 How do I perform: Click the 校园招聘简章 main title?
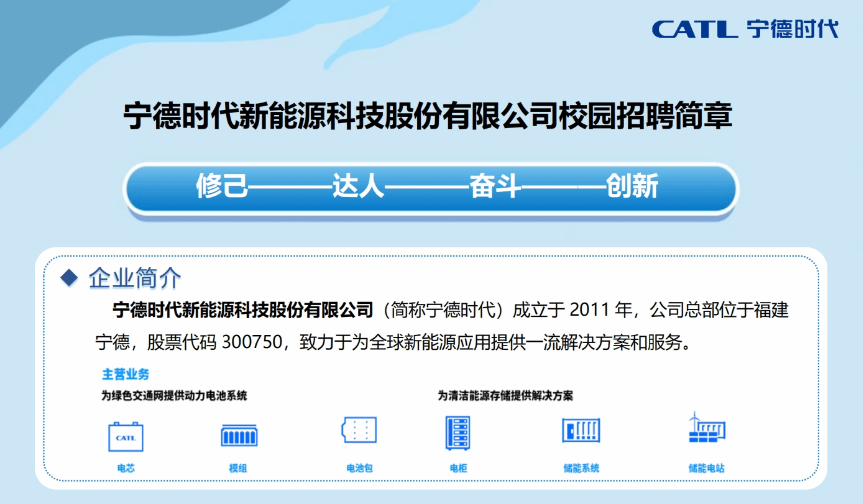[428, 116]
